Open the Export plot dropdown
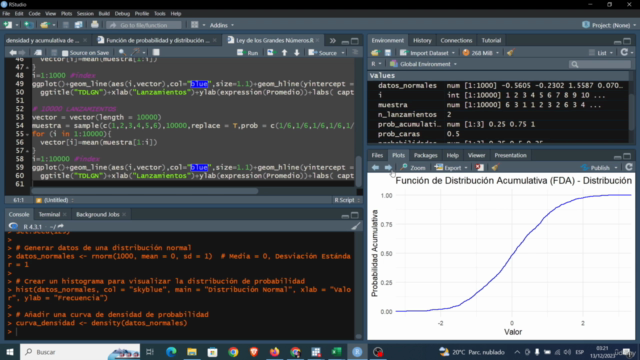The width and height of the screenshot is (640, 360). pos(451,167)
